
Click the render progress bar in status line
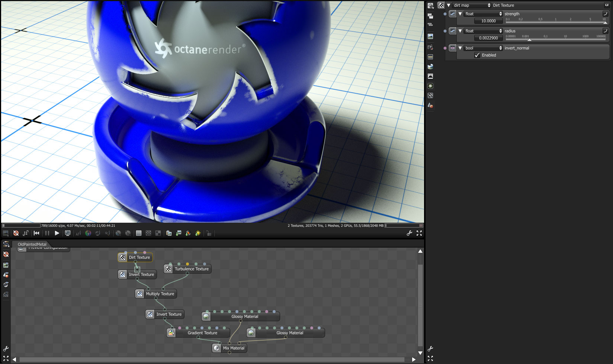(21, 225)
